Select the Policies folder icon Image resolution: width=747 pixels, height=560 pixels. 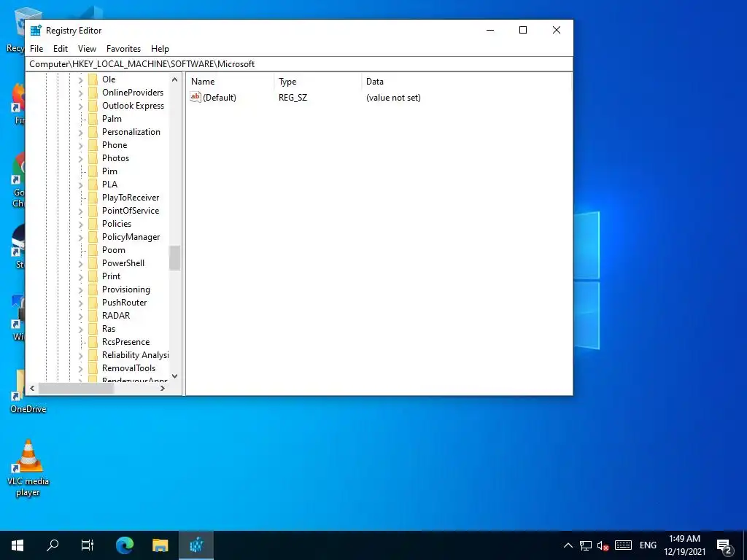point(93,224)
